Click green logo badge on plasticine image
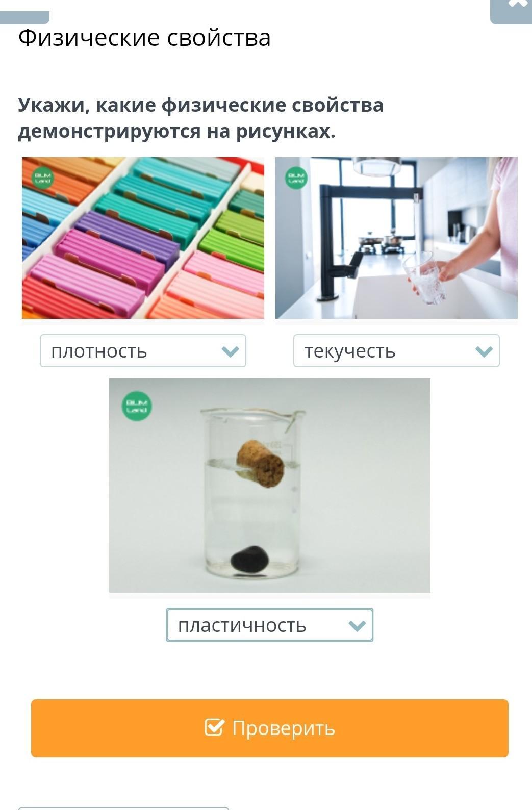Image resolution: width=532 pixels, height=810 pixels. (42, 178)
